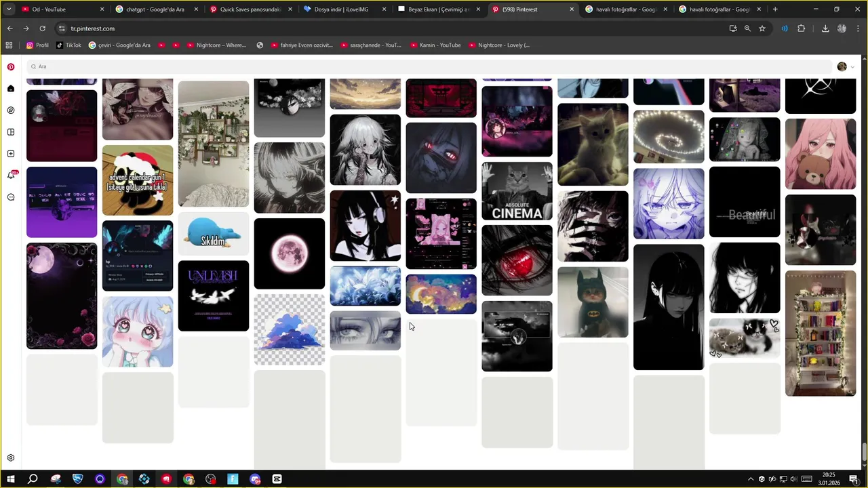This screenshot has height=488, width=868.
Task: Open the Beautiful black text pin
Action: click(x=745, y=202)
